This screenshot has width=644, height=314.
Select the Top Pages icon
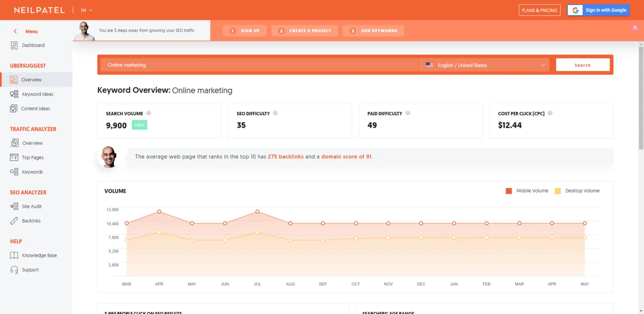click(14, 157)
